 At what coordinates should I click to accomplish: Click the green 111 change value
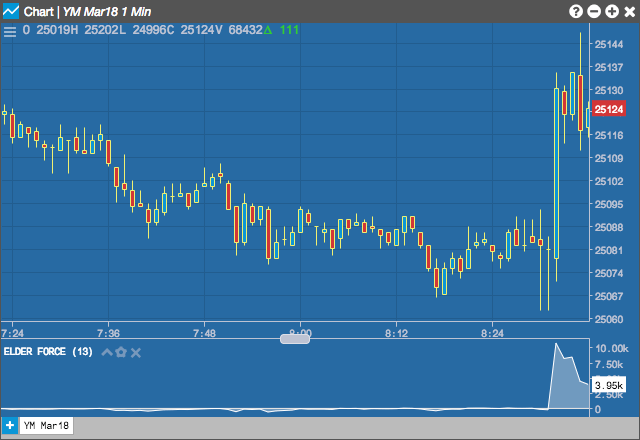[289, 30]
